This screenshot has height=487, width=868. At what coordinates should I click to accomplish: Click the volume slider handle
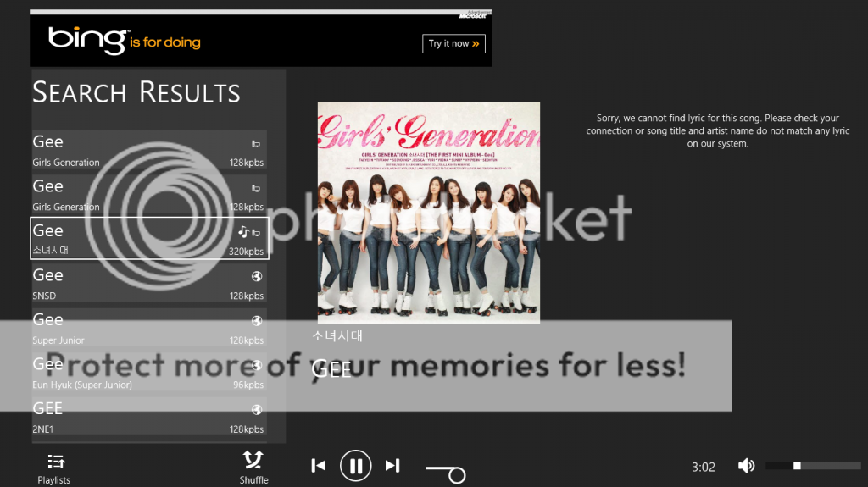(797, 466)
